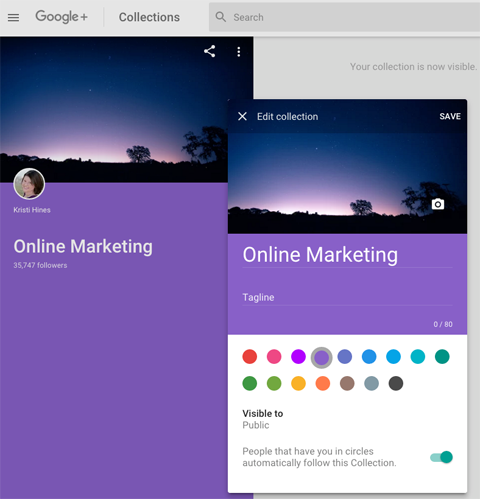
Task: Select the red color swatch
Action: 250,356
